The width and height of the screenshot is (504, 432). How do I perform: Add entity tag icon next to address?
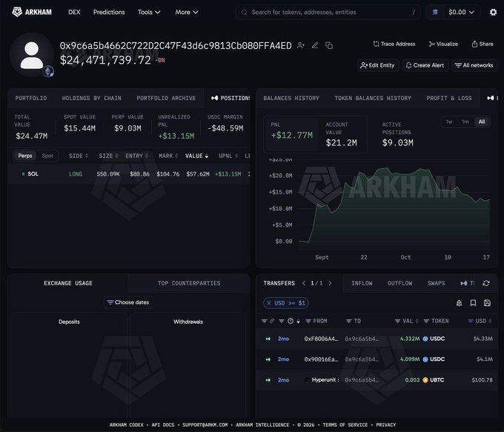coord(300,45)
